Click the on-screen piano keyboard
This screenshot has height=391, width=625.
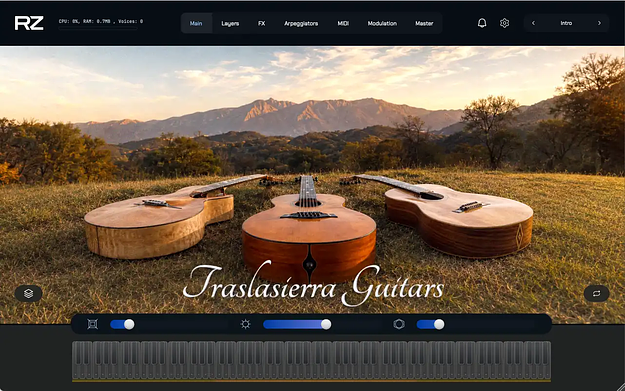pyautogui.click(x=311, y=360)
